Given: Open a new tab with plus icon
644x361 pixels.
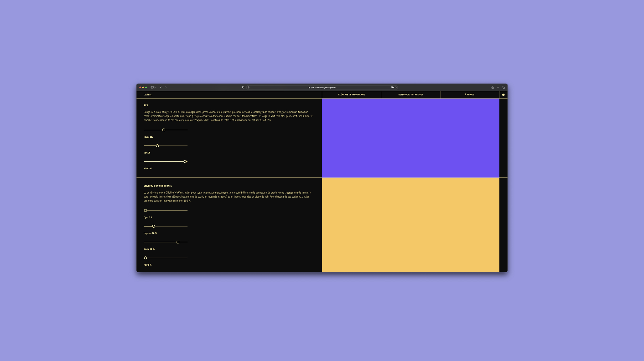Looking at the screenshot, I should [x=498, y=87].
